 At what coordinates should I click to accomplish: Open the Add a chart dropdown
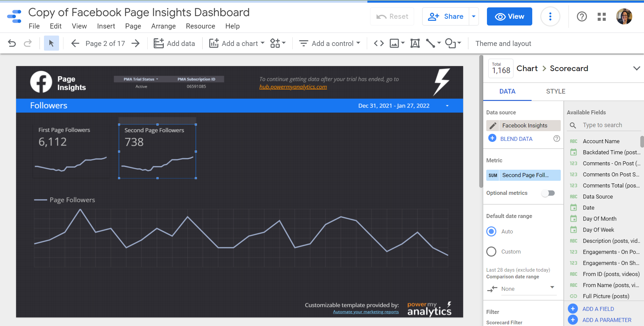[x=237, y=43]
